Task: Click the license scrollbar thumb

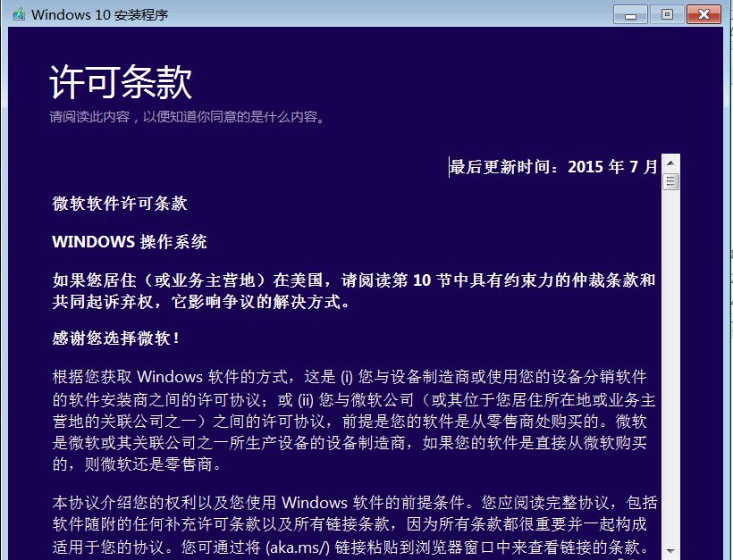Action: coord(670,180)
